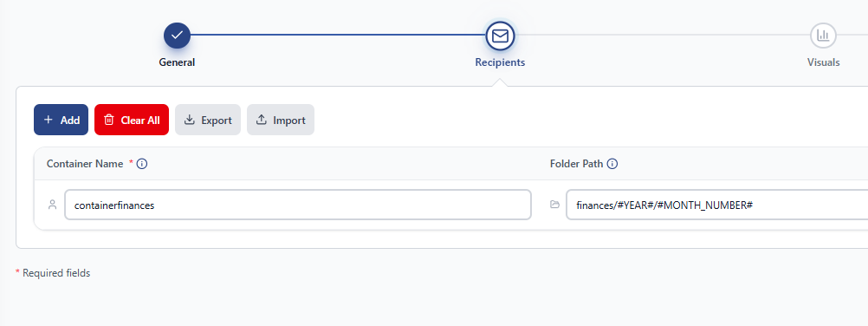This screenshot has width=868, height=326.
Task: Add a new recipient row
Action: tap(61, 120)
